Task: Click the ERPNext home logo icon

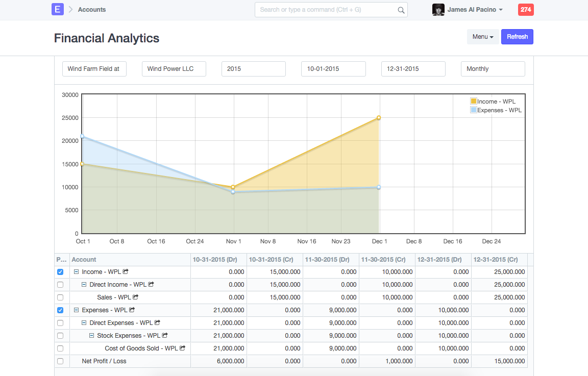Action: click(58, 9)
